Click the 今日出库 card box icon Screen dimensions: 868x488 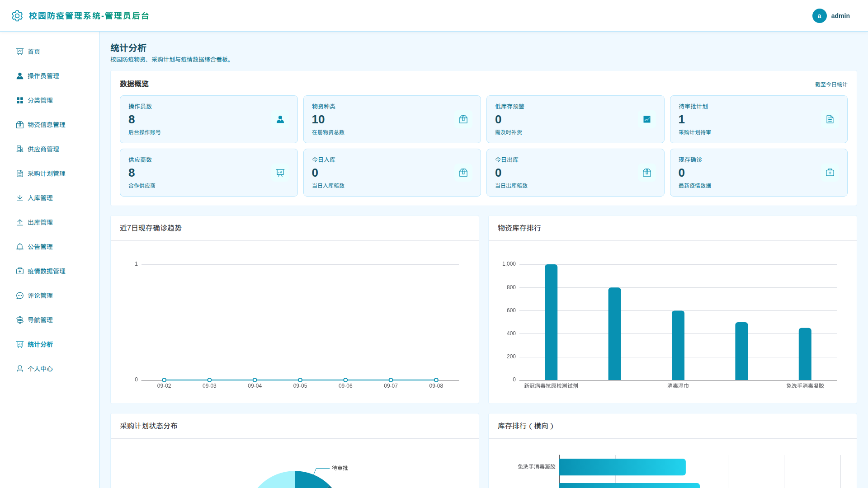click(x=647, y=173)
